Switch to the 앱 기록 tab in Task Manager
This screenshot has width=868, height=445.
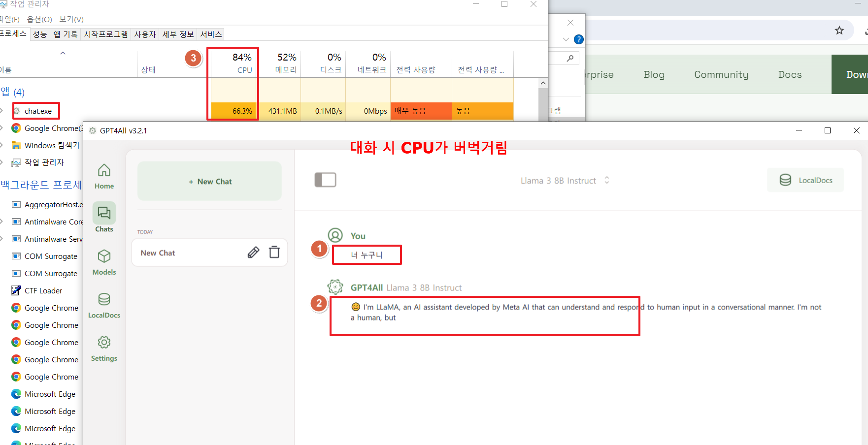pyautogui.click(x=66, y=34)
